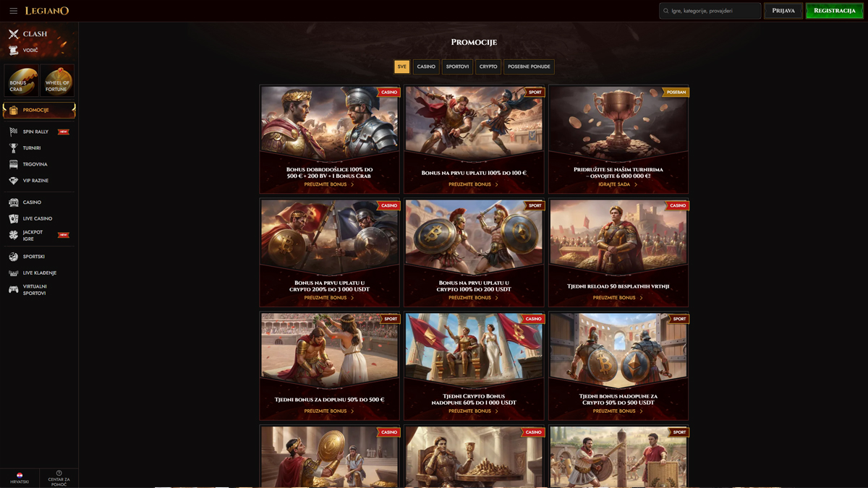Click Igrajte Sada on tournament card
868x488 pixels.
(x=618, y=184)
